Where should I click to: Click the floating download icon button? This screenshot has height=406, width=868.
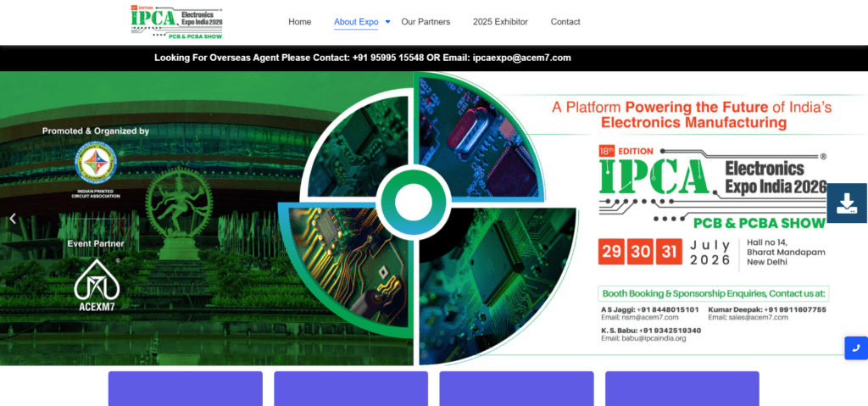point(846,203)
